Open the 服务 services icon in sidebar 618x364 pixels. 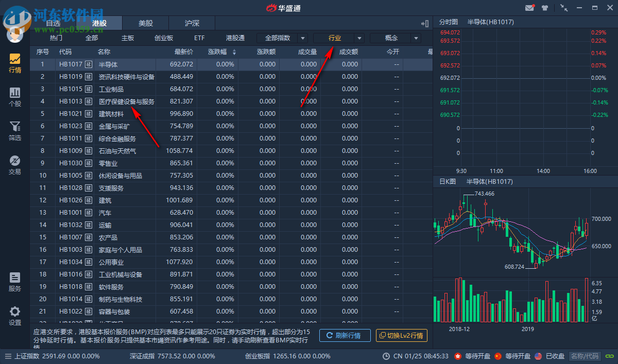pyautogui.click(x=14, y=281)
